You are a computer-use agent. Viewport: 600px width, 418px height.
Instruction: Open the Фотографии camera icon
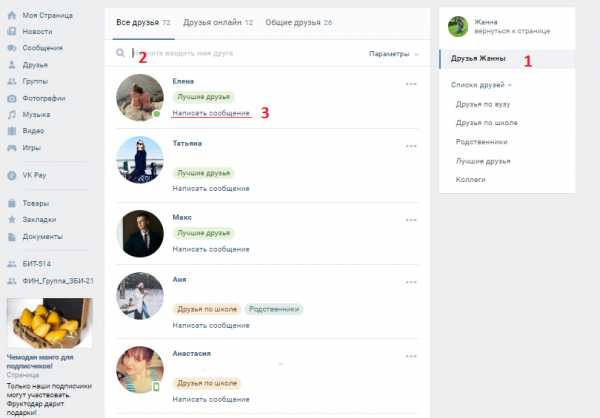click(x=12, y=98)
